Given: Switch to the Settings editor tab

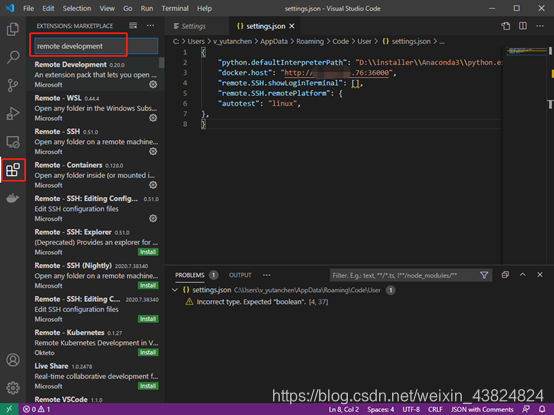Looking at the screenshot, I should tap(198, 26).
